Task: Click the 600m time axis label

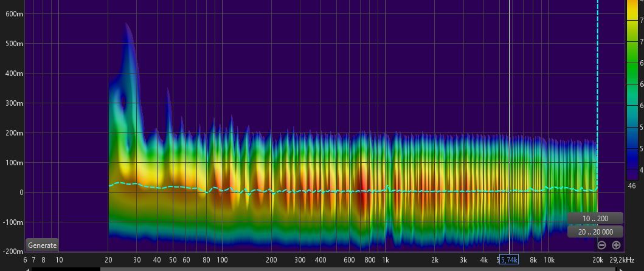Action: 15,13
